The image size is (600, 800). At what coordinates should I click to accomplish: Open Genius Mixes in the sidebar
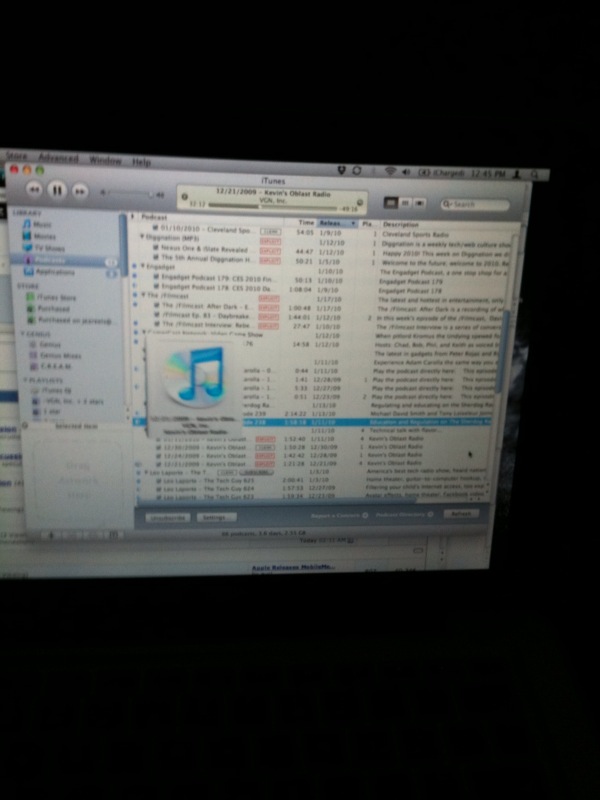(55, 355)
